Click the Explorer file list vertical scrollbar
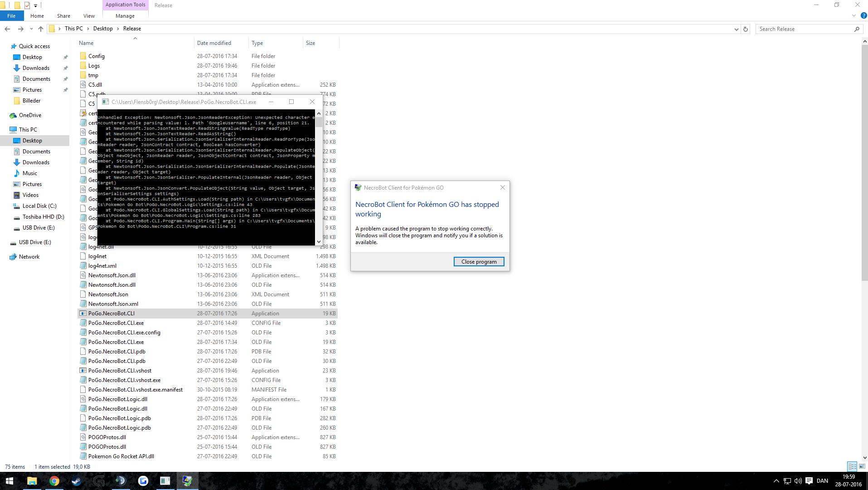Viewport: 868px width, 490px height. coord(864,163)
